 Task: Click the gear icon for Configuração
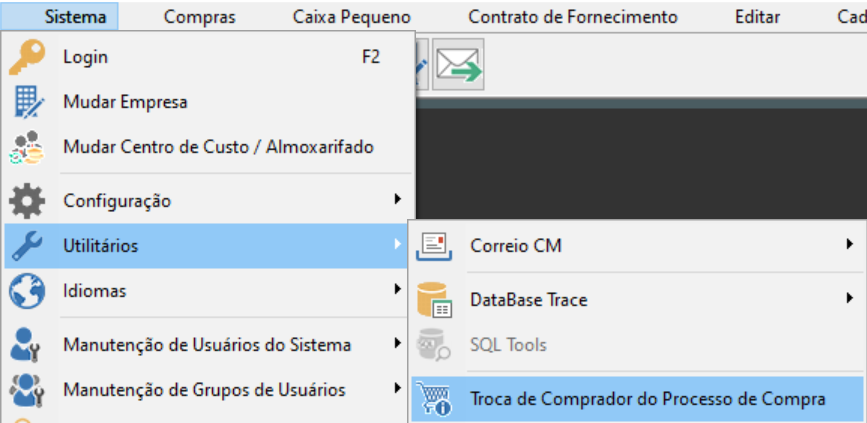(27, 200)
